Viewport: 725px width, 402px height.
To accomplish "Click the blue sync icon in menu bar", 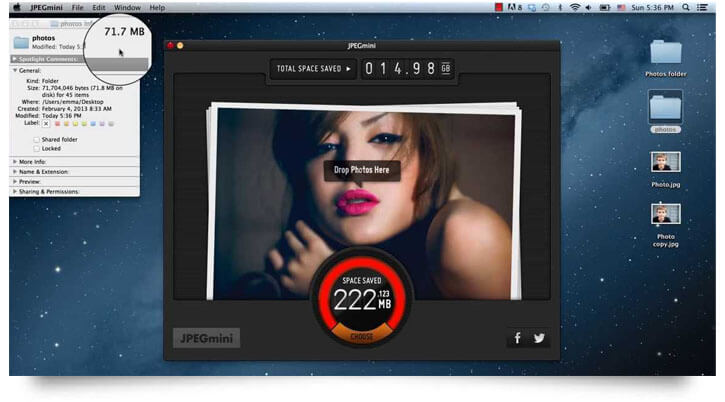I will point(532,7).
